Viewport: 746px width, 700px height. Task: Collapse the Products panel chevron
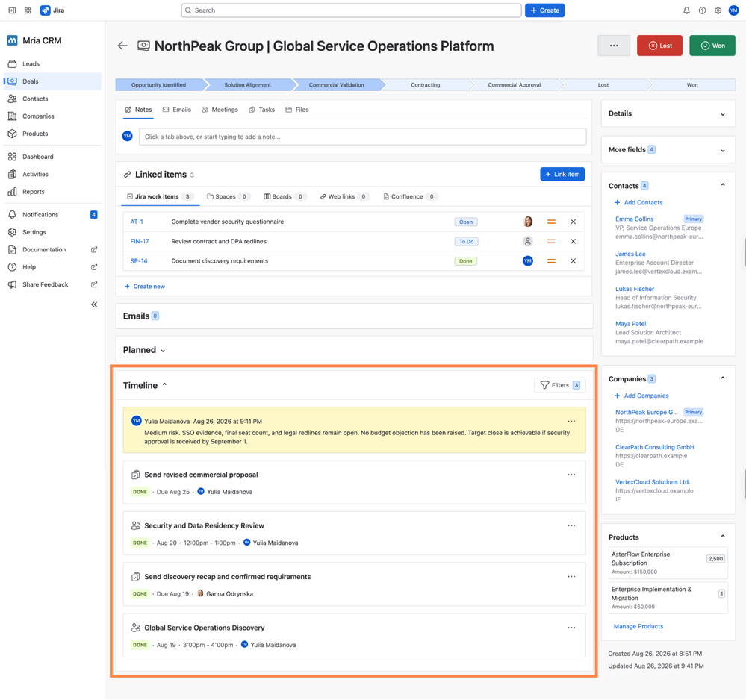723,537
